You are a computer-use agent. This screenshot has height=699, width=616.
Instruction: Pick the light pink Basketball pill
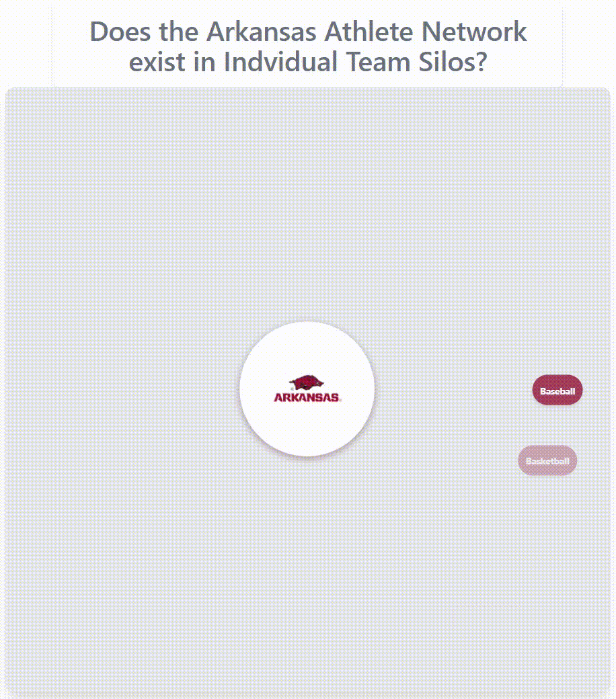(x=547, y=460)
